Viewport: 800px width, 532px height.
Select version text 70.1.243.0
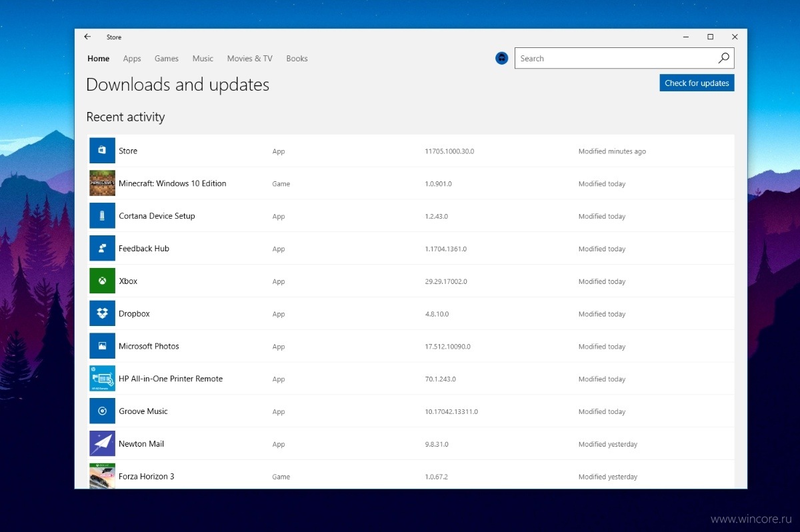pos(440,379)
